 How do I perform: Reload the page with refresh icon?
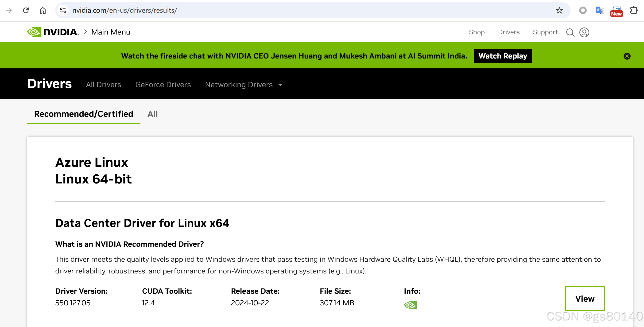tap(26, 10)
